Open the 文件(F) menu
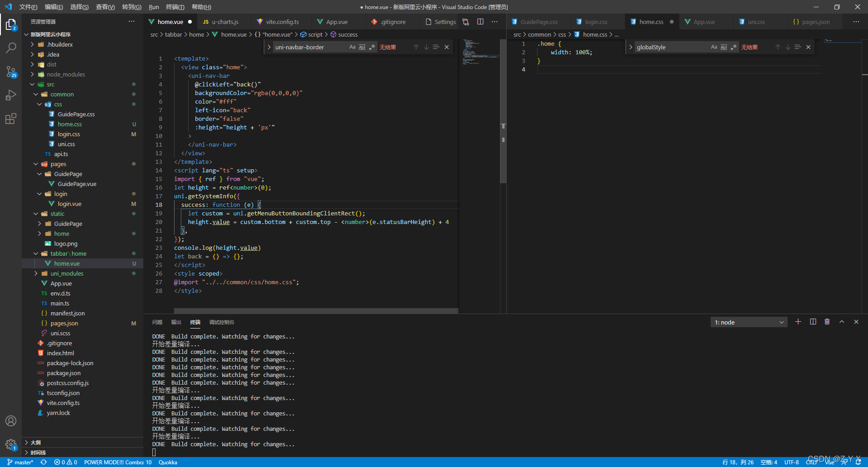The height and width of the screenshot is (467, 868). coord(28,7)
